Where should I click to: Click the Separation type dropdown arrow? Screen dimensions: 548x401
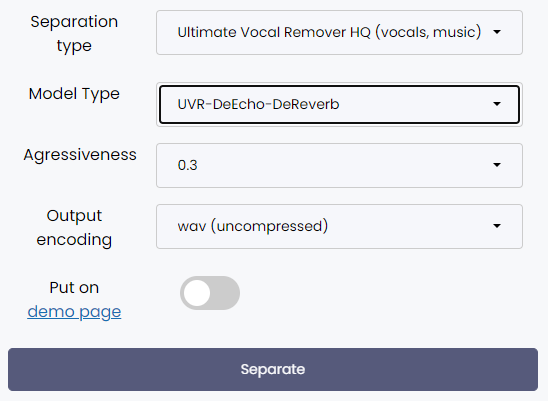497,32
